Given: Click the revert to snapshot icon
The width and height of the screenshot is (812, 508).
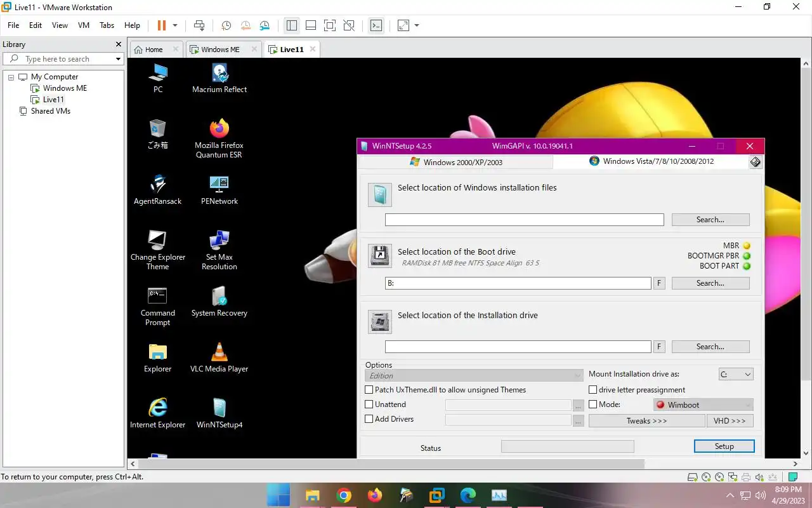Looking at the screenshot, I should click(246, 25).
